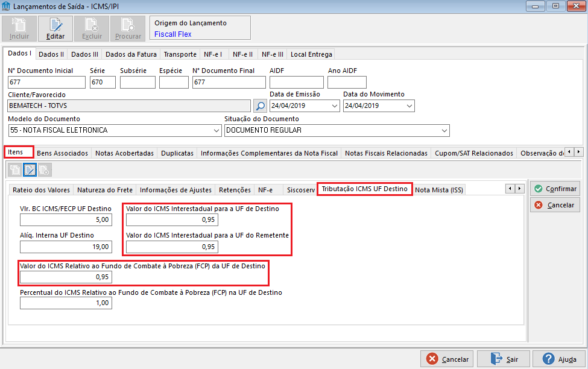Viewport: 588px width, 369px height.
Task: Open the Natureza do Frete tab
Action: [105, 190]
